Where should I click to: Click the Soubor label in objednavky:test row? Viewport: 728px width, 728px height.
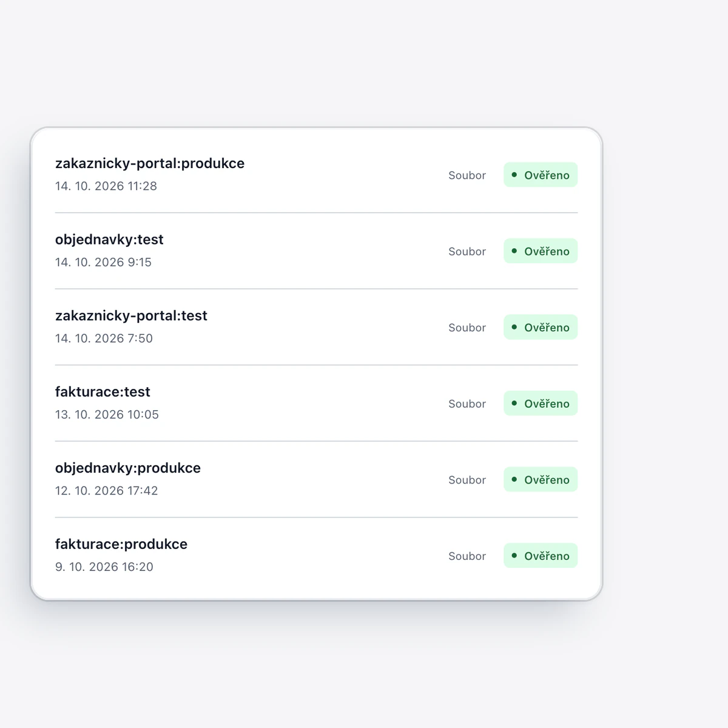467,251
